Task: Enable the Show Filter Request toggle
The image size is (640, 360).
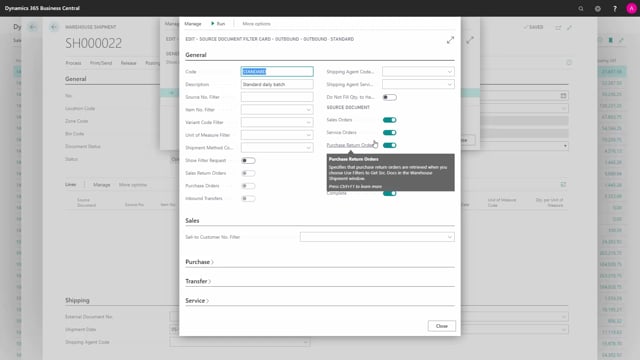Action: pos(248,160)
